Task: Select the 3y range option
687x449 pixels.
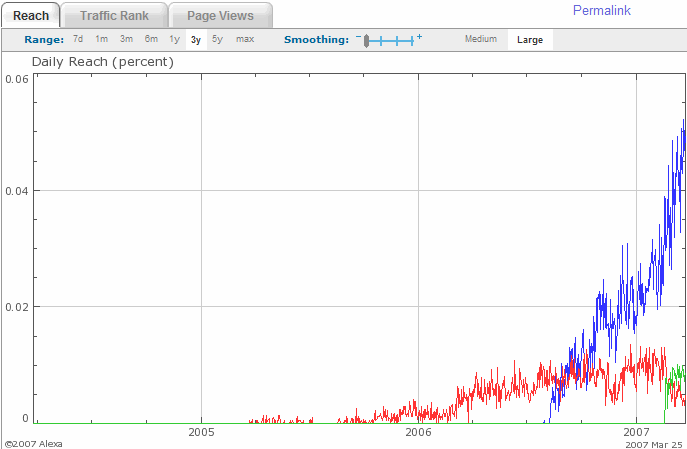Action: pyautogui.click(x=196, y=40)
